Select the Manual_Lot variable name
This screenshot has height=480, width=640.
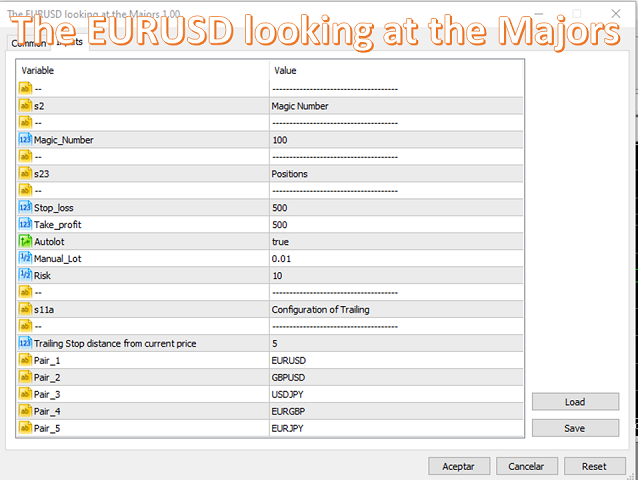tap(58, 259)
